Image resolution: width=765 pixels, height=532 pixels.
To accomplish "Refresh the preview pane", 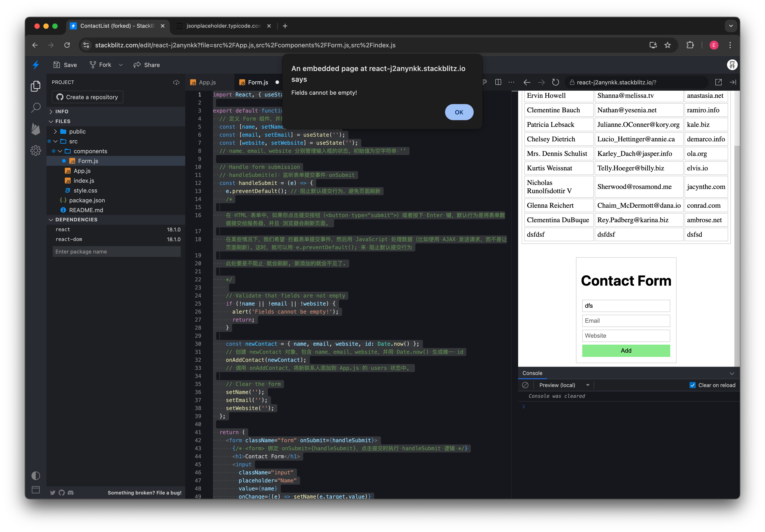I will [555, 82].
